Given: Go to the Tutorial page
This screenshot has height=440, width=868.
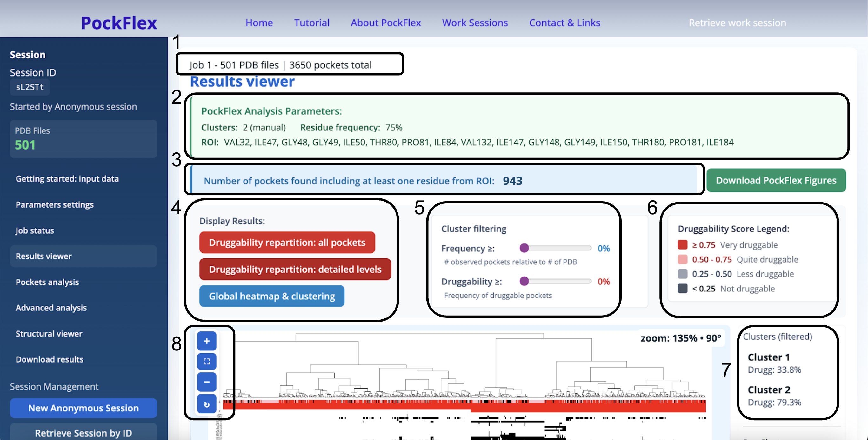Looking at the screenshot, I should coord(312,23).
